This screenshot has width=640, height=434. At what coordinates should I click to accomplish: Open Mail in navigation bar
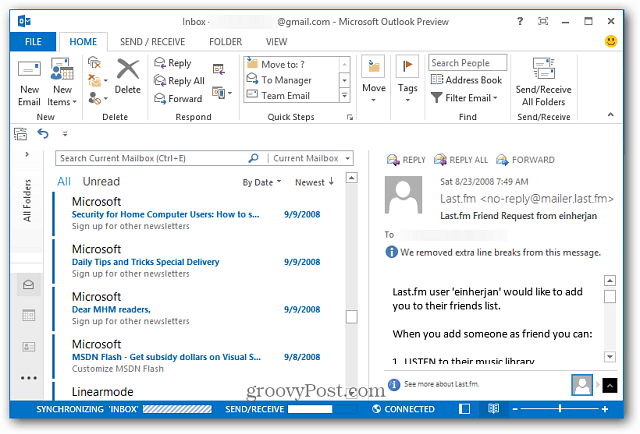pyautogui.click(x=29, y=285)
